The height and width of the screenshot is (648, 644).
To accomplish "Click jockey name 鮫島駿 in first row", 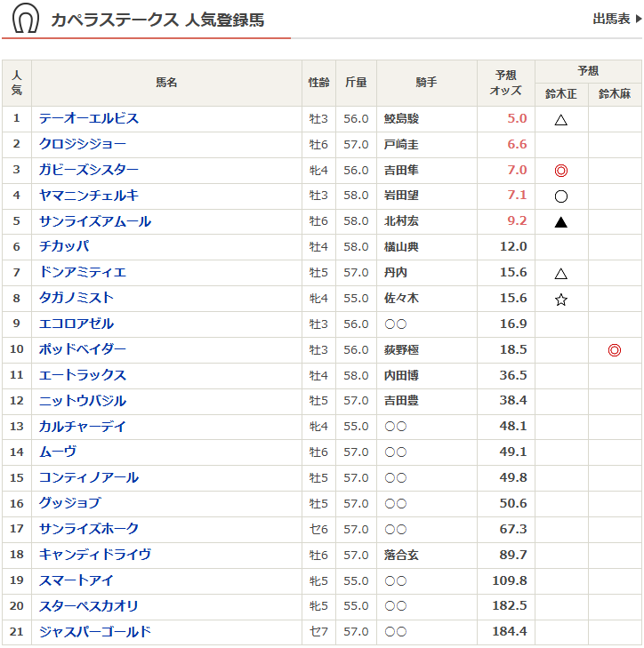I will click(401, 119).
